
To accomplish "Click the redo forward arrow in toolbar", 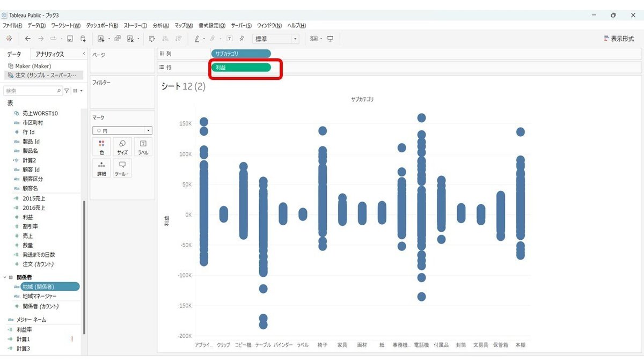I will pos(41,39).
